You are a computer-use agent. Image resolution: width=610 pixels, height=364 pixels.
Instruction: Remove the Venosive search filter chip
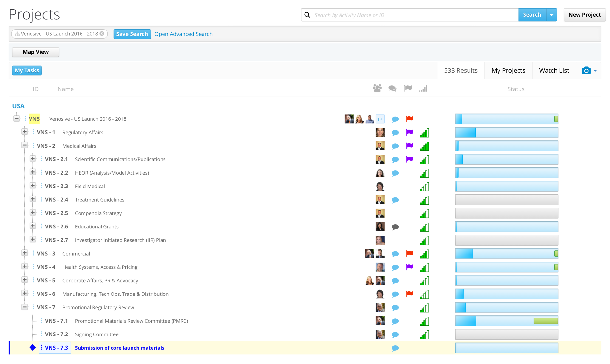click(102, 34)
